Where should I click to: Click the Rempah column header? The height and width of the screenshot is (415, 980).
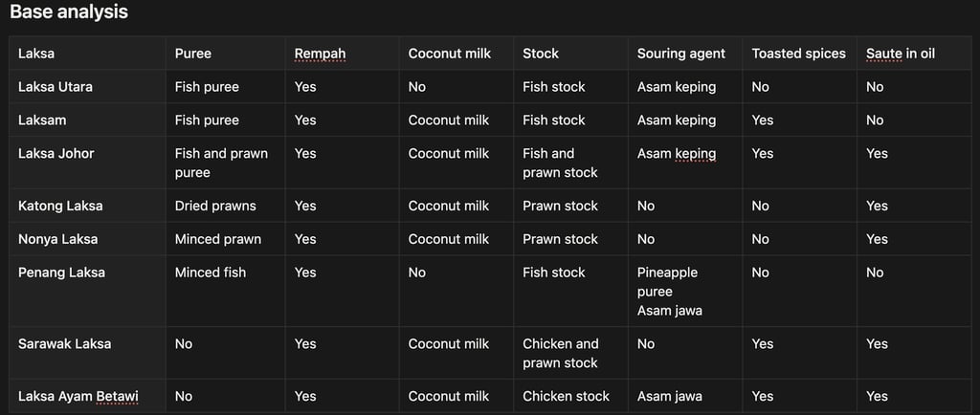320,54
